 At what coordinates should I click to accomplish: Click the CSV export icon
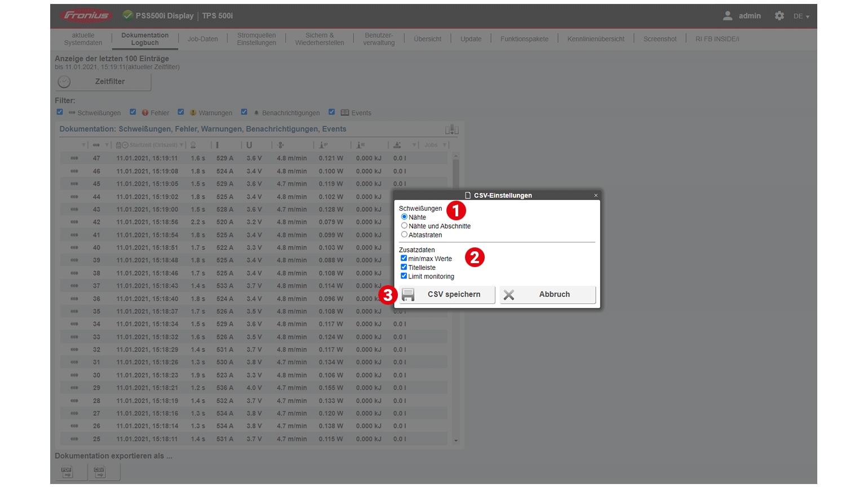(x=100, y=472)
